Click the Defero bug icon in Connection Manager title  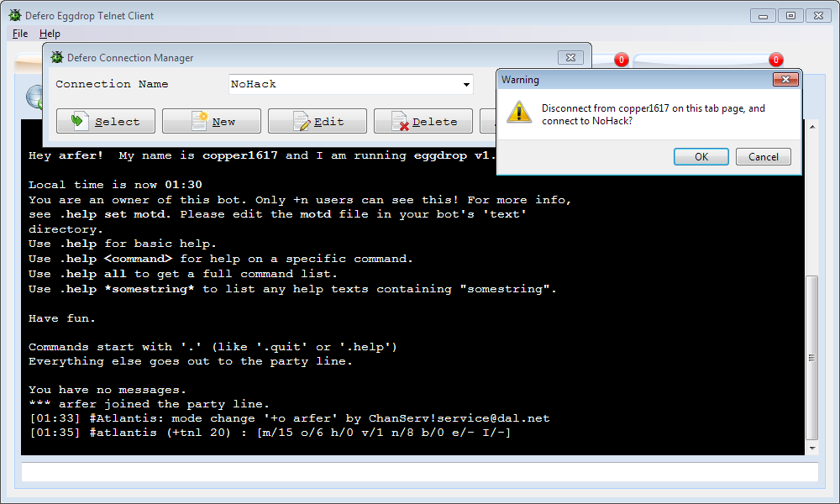click(57, 57)
